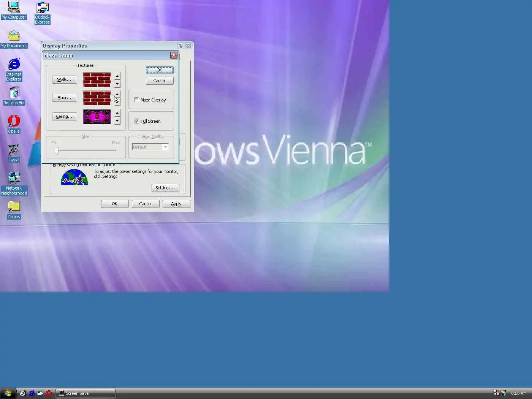Image resolution: width=532 pixels, height=399 pixels.
Task: Click the ceiling purple texture preview
Action: 97,117
